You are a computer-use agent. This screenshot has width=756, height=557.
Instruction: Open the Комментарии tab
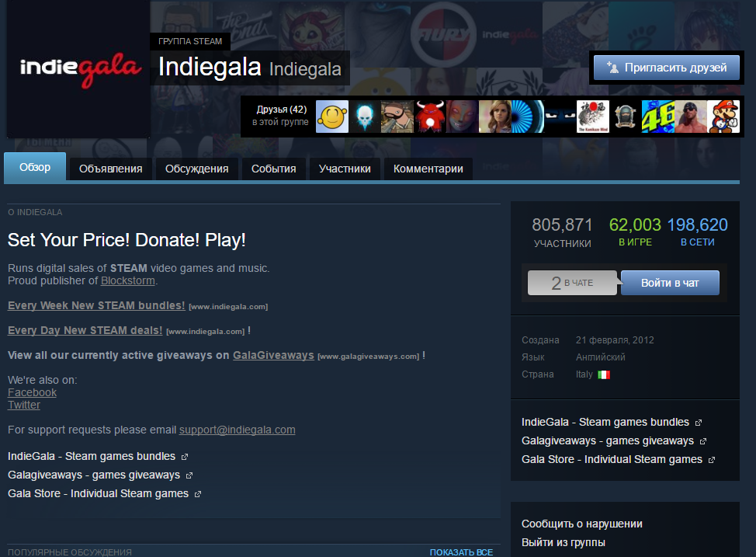coord(428,169)
